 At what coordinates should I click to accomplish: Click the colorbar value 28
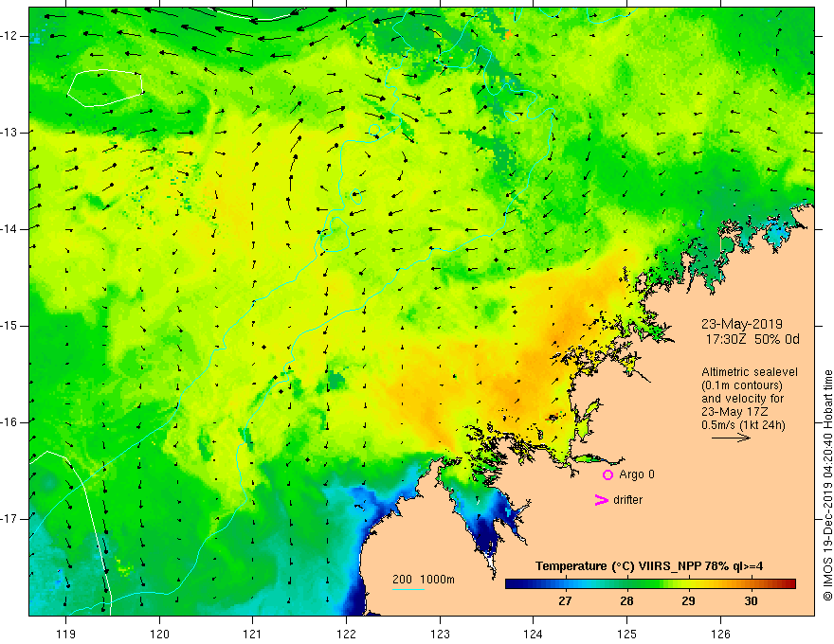point(626,601)
